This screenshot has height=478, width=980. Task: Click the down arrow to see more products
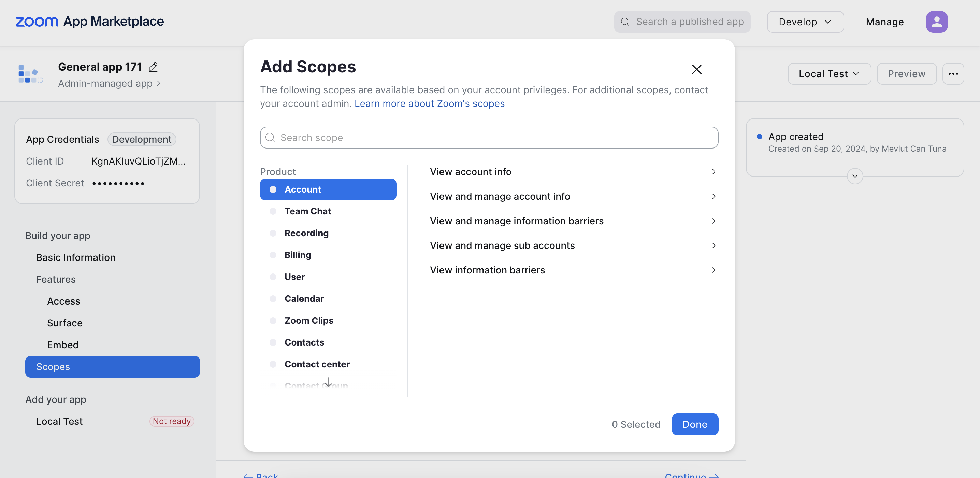tap(328, 382)
